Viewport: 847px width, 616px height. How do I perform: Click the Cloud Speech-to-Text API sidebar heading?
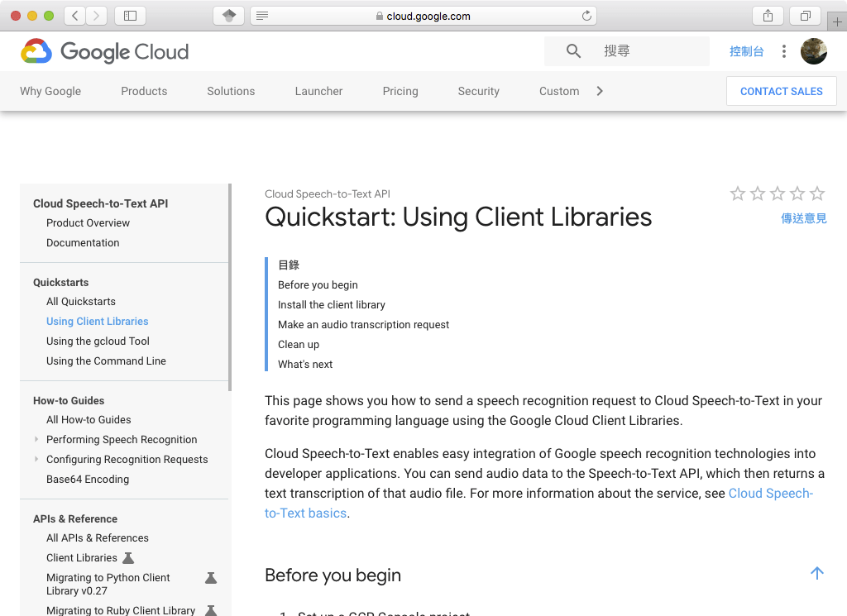[x=100, y=203]
